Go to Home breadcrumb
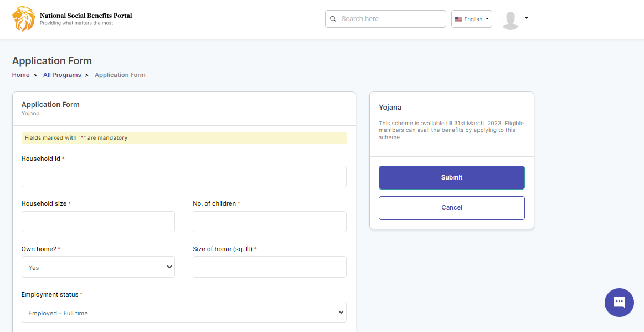Image resolution: width=644 pixels, height=332 pixels. click(x=21, y=75)
